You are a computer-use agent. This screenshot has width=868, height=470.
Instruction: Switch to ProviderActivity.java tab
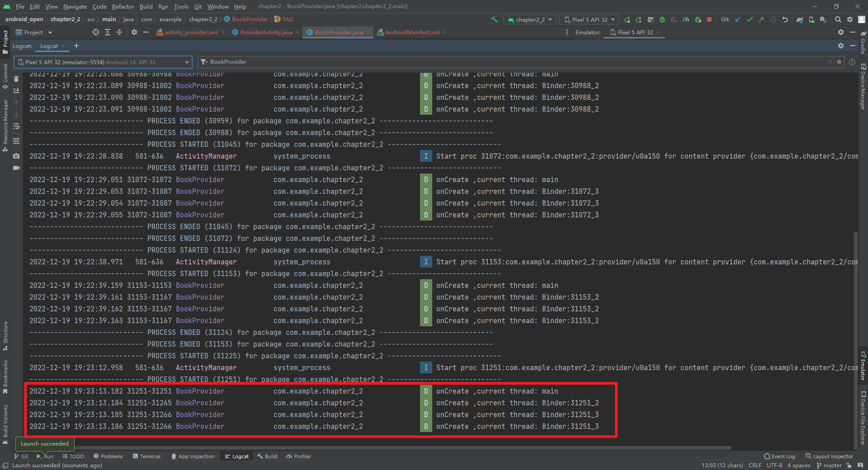coord(266,32)
